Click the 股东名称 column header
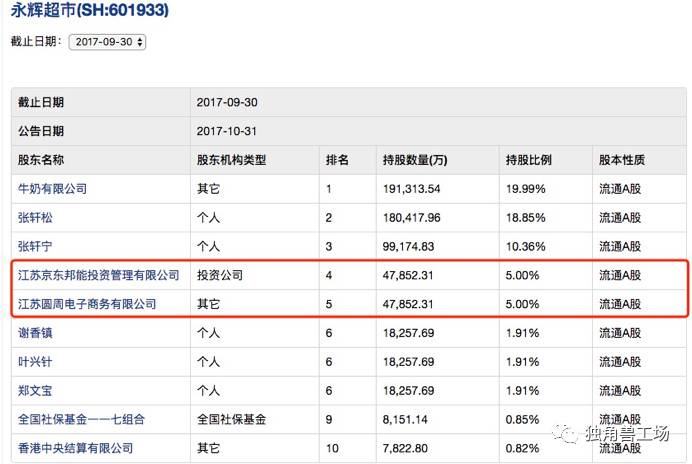The image size is (692, 464). point(41,160)
